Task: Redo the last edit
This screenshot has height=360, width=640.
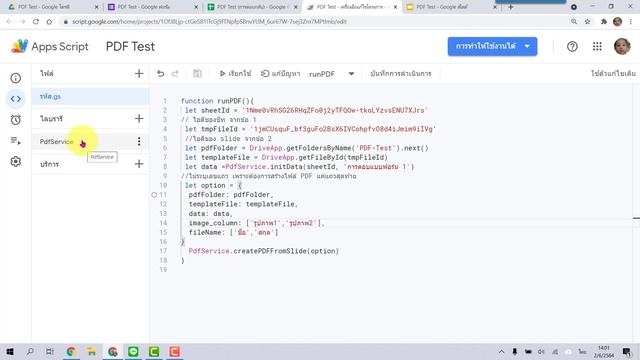Action: click(175, 73)
